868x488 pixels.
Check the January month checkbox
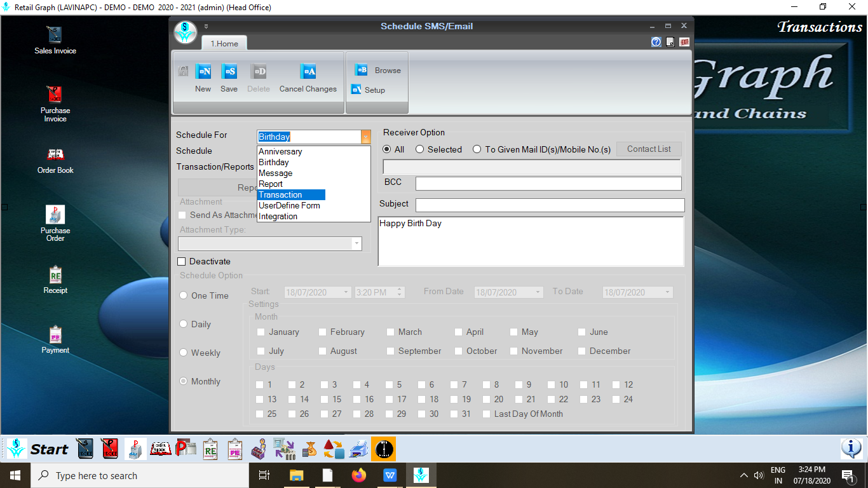(261, 332)
